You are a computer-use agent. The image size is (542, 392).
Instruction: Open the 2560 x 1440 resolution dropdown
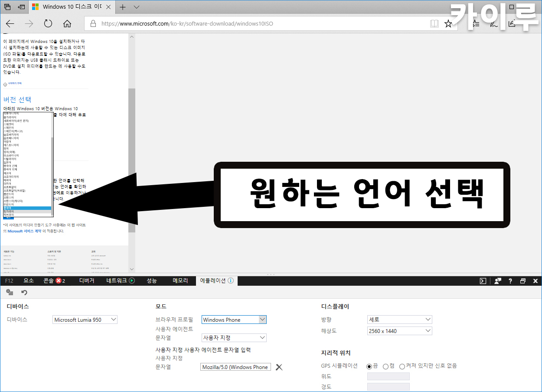click(399, 331)
